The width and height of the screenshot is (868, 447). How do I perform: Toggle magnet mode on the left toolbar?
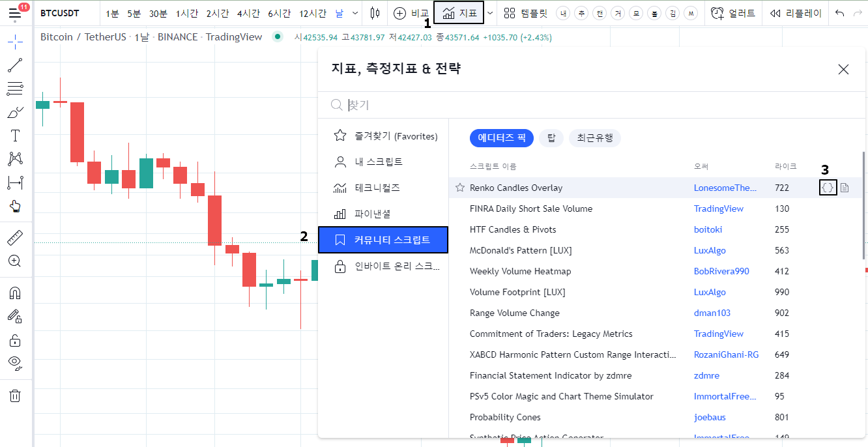[x=15, y=293]
